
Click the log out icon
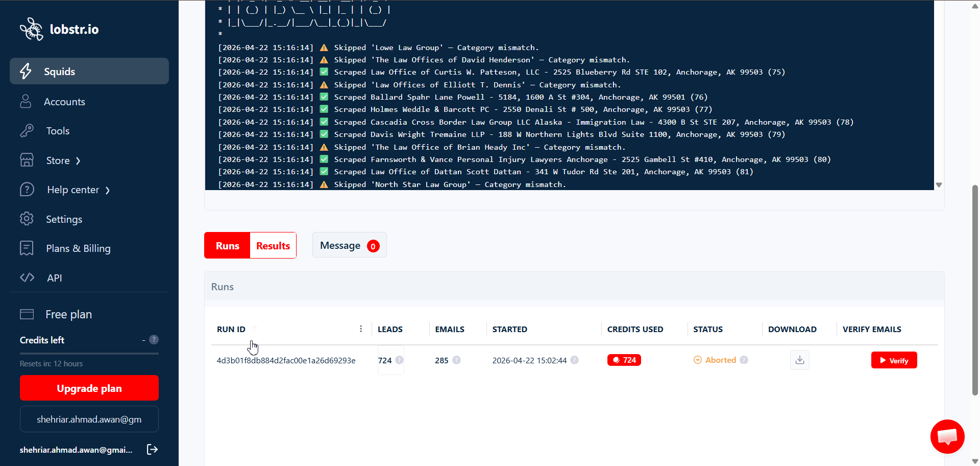click(152, 449)
